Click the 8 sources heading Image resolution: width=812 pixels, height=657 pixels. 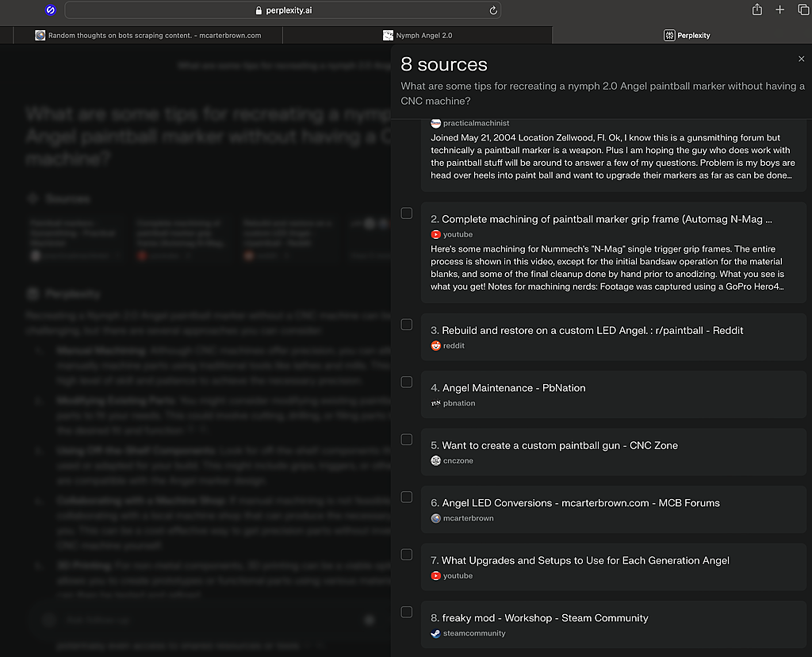pyautogui.click(x=444, y=64)
